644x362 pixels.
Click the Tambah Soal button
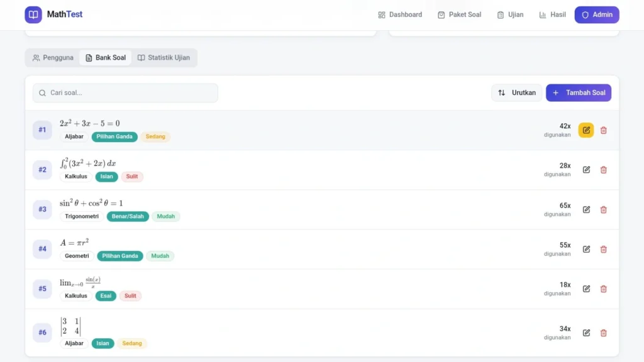(579, 93)
